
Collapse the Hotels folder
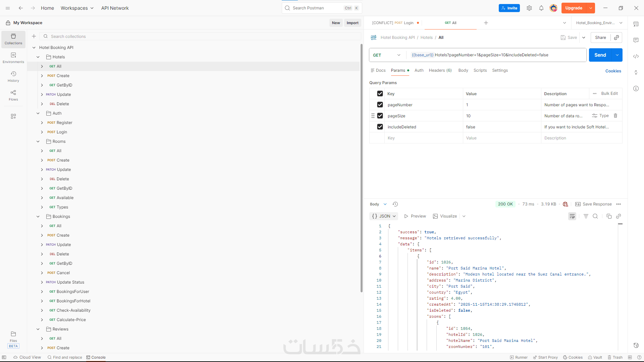38,57
